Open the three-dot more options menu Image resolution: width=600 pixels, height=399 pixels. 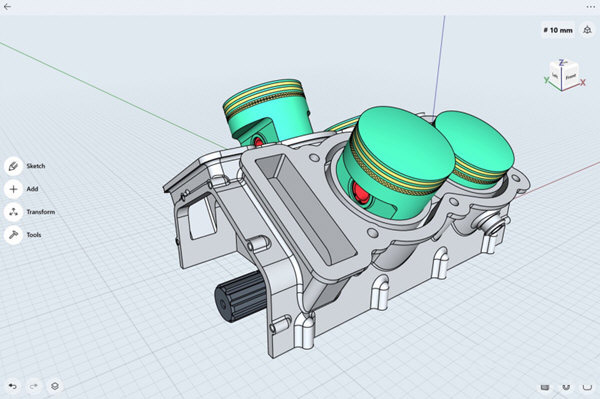click(590, 7)
